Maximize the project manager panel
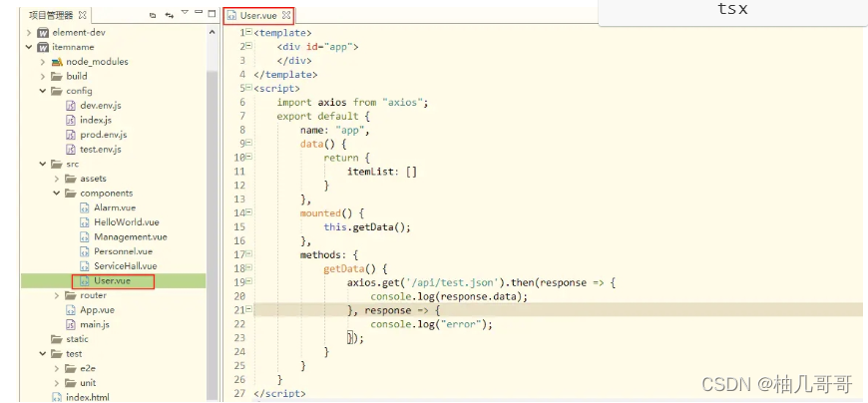Image resolution: width=868 pixels, height=403 pixels. pyautogui.click(x=212, y=13)
